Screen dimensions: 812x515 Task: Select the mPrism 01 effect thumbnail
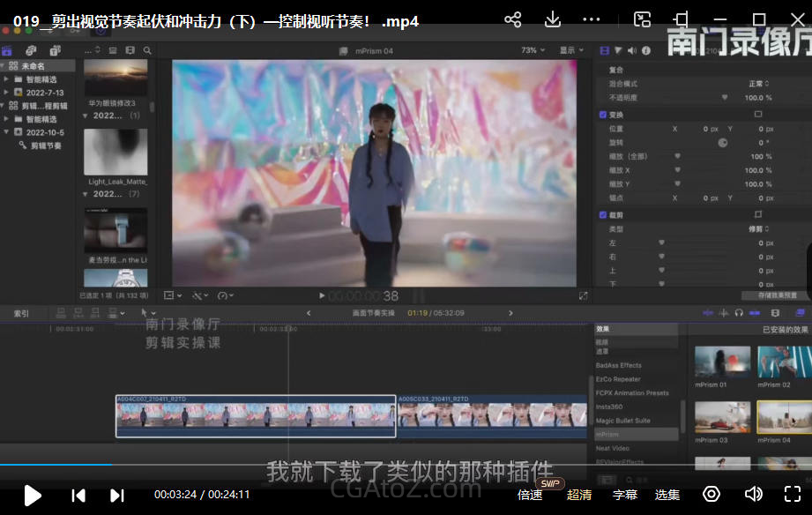point(722,362)
